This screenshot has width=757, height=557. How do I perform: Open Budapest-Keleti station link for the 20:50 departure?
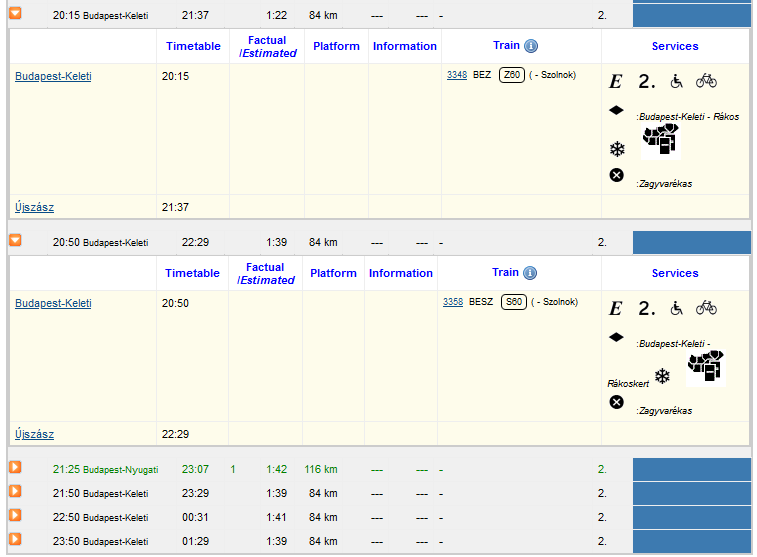coord(53,303)
